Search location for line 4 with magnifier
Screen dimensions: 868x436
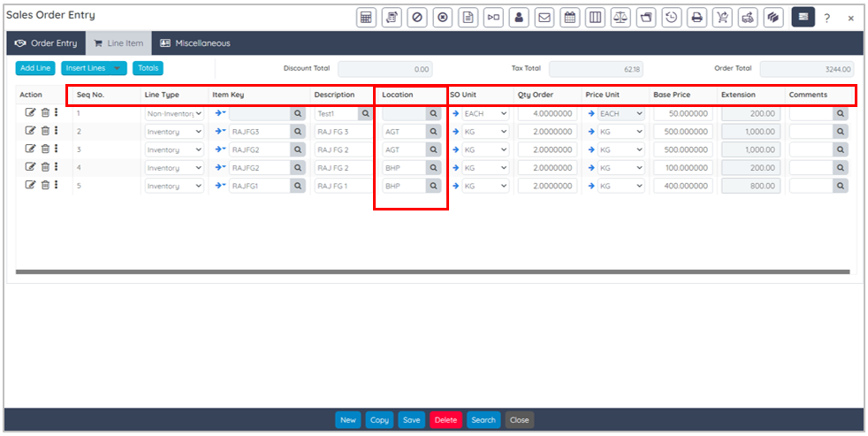pos(433,168)
